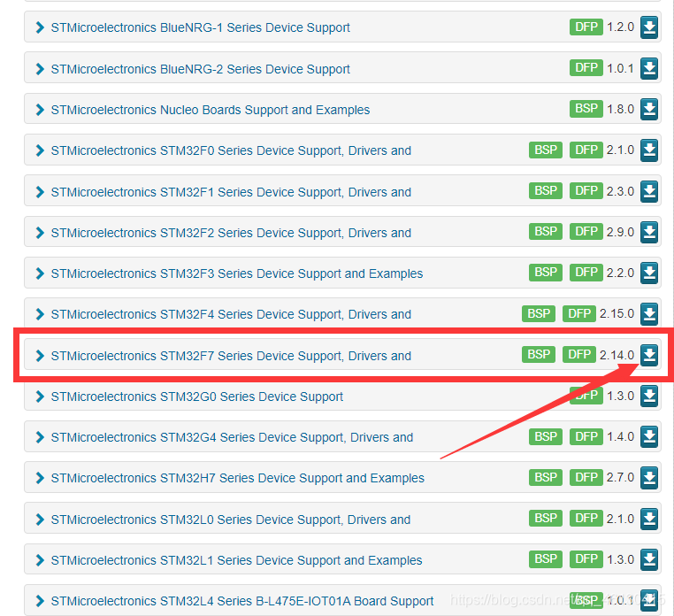Open STM32G4 Series Device Support link
Viewport: 674px width, 616px height.
click(232, 437)
